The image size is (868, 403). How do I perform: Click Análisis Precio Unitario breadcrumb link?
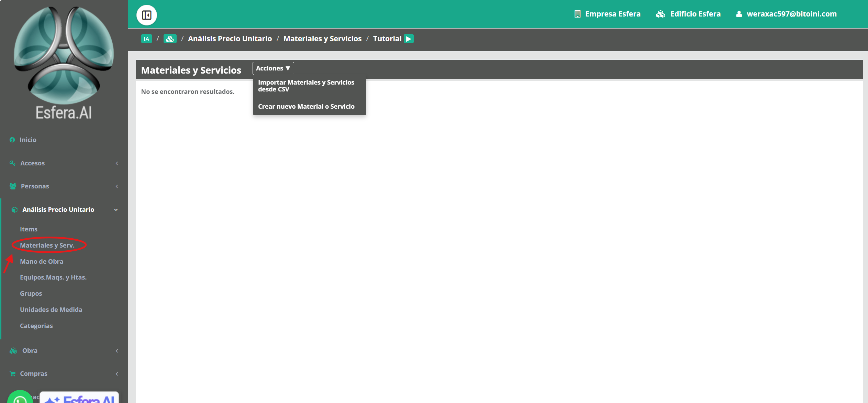[230, 39]
